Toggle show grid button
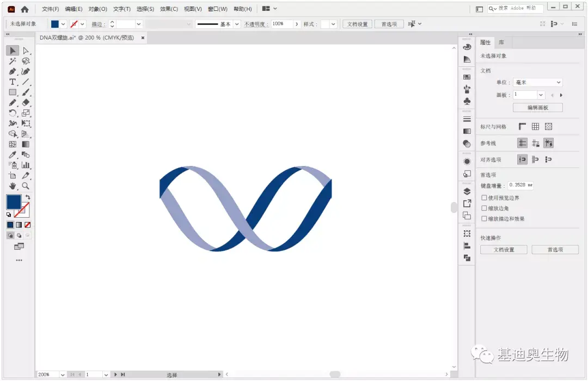588x381 pixels. (x=536, y=127)
